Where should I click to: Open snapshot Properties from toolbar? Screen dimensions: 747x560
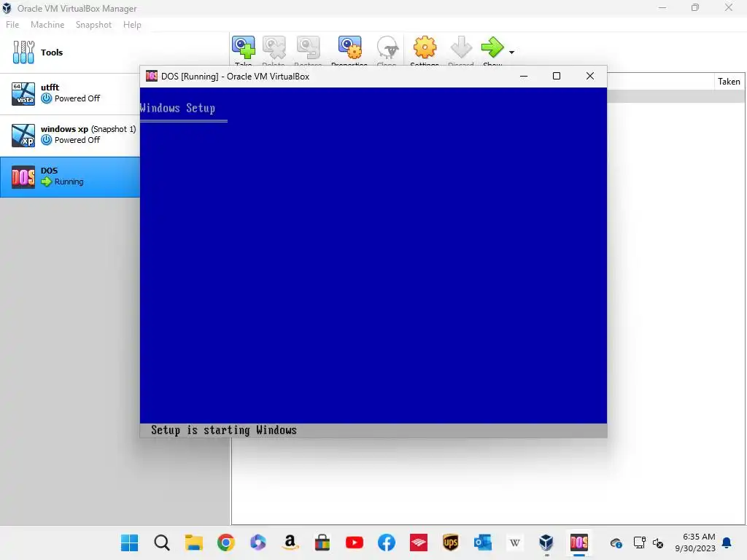(349, 47)
